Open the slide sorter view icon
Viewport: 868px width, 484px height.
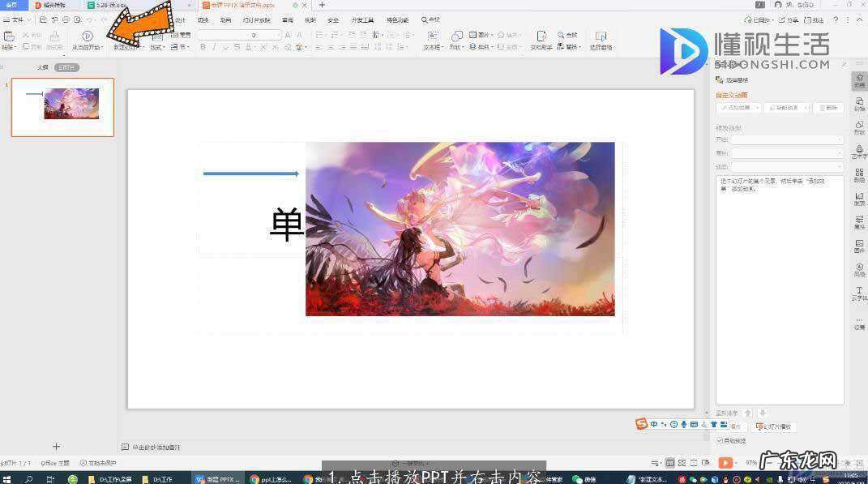point(683,462)
